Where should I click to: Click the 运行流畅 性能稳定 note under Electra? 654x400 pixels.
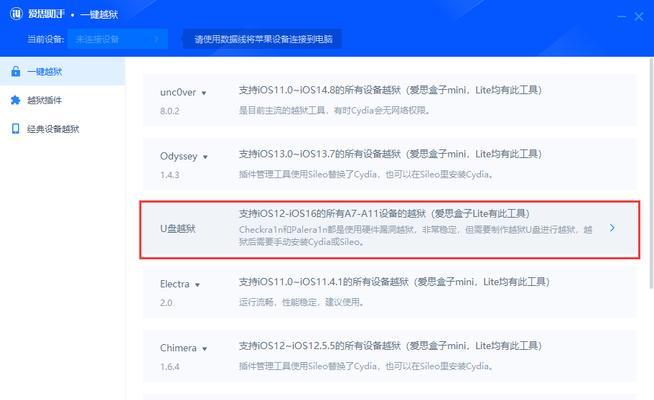pos(301,302)
